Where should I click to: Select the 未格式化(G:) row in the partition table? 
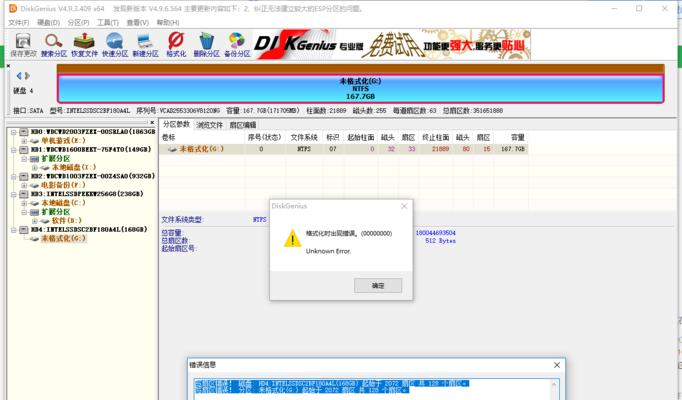(344, 149)
